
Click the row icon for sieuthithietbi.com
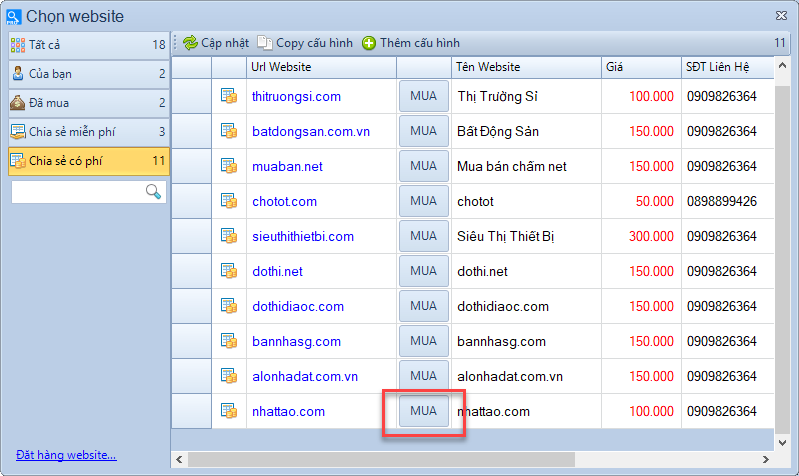click(x=229, y=236)
